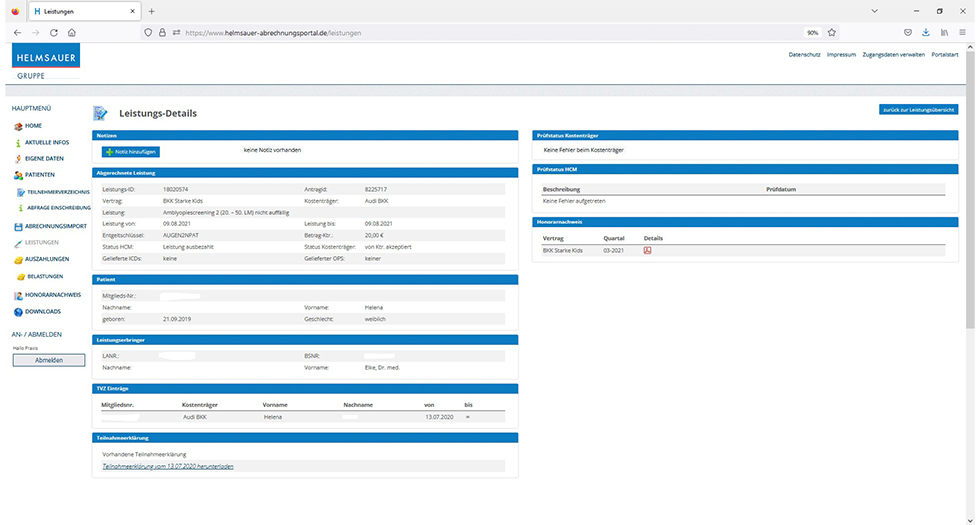This screenshot has width=980, height=525.
Task: Download the Teilnahmeerklärung vom 13.07.2020
Action: [x=168, y=466]
